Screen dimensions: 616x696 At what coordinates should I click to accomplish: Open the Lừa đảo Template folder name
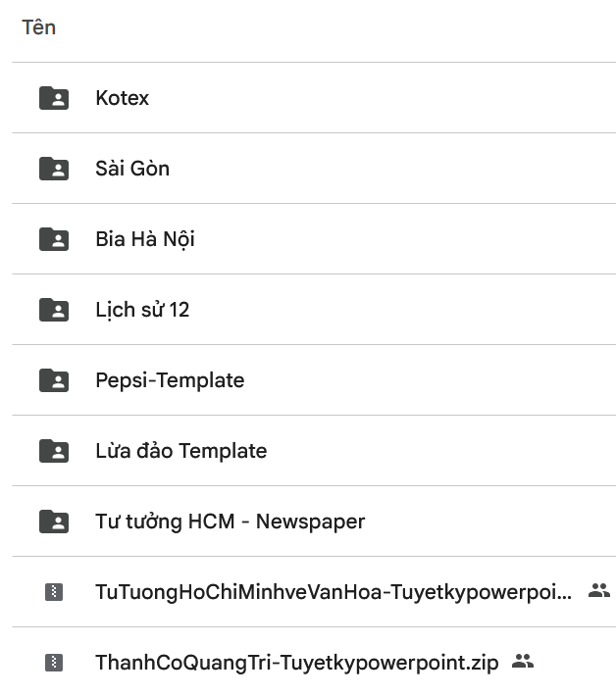click(181, 451)
